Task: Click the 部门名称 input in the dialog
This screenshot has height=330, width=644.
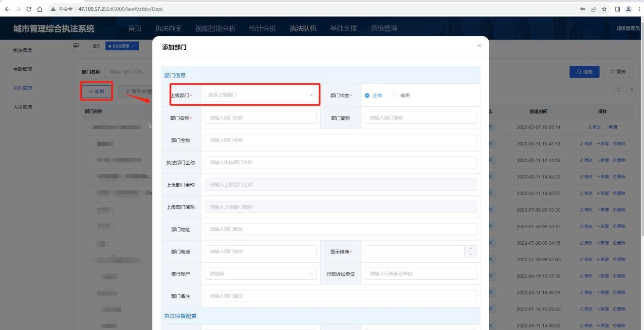Action: [260, 118]
